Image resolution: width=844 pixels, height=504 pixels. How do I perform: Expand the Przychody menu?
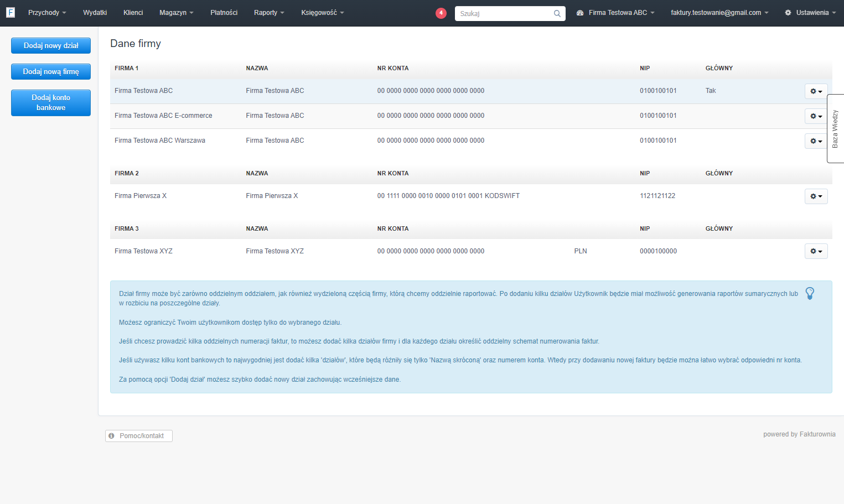[47, 13]
